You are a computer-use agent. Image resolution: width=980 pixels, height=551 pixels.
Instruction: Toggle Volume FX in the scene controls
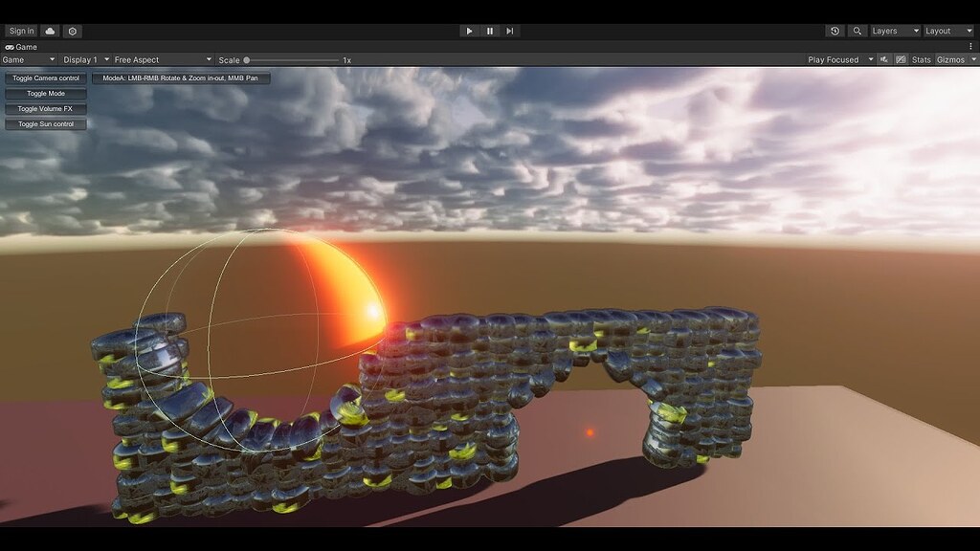[x=46, y=108]
